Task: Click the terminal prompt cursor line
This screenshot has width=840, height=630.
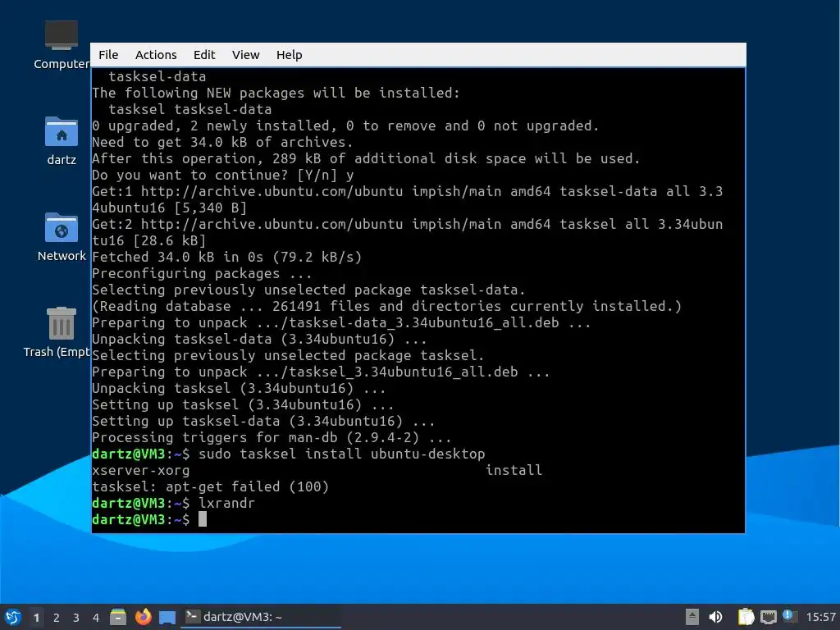Action: tap(149, 519)
